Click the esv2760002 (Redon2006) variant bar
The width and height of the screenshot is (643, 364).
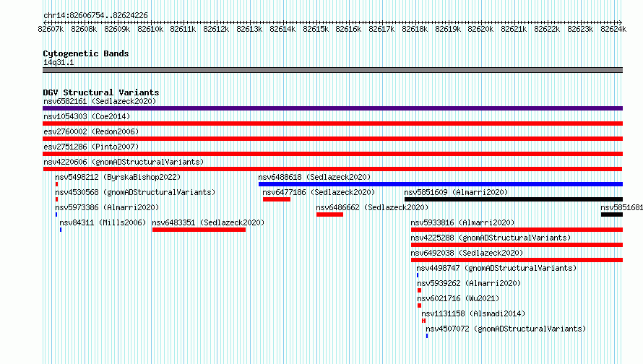tap(332, 139)
